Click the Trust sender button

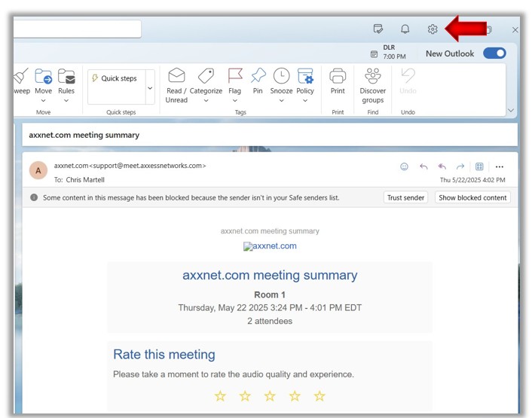click(406, 197)
